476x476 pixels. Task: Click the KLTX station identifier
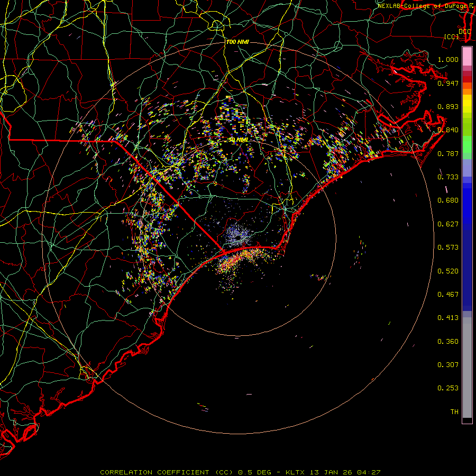[x=296, y=472]
